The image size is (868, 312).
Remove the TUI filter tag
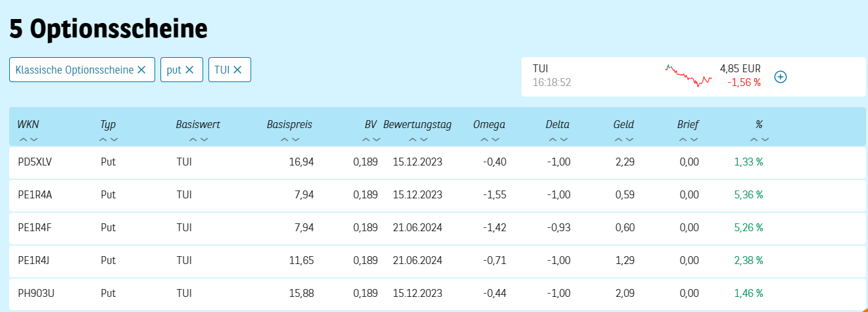tap(237, 70)
